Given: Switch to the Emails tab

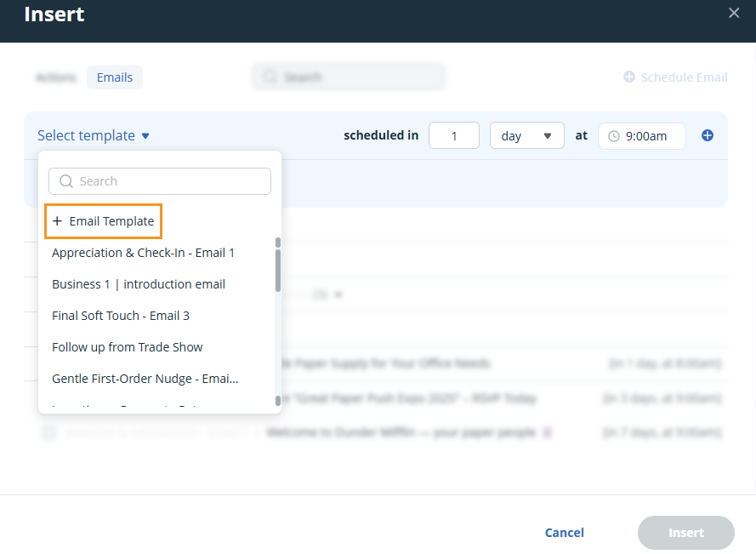Looking at the screenshot, I should pyautogui.click(x=114, y=77).
